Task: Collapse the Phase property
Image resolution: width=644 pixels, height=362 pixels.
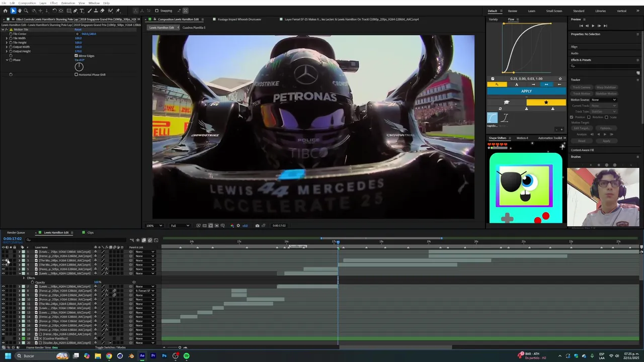Action: coord(7,60)
